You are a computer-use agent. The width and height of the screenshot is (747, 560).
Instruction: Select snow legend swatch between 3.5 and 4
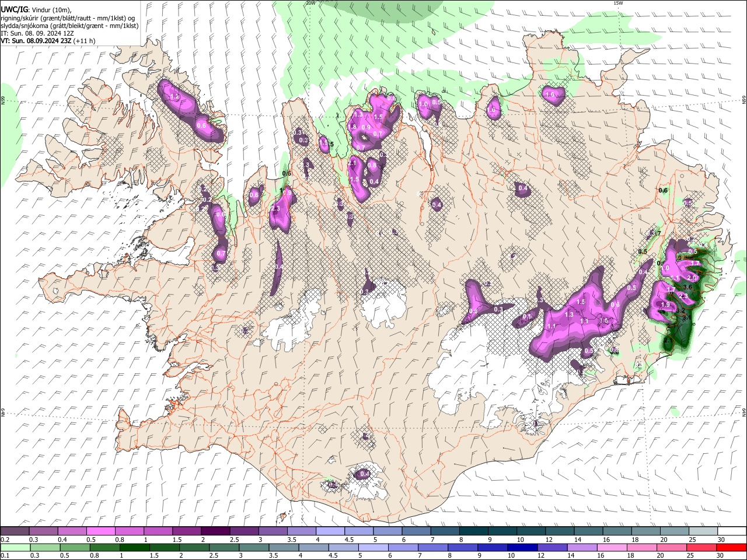click(301, 531)
